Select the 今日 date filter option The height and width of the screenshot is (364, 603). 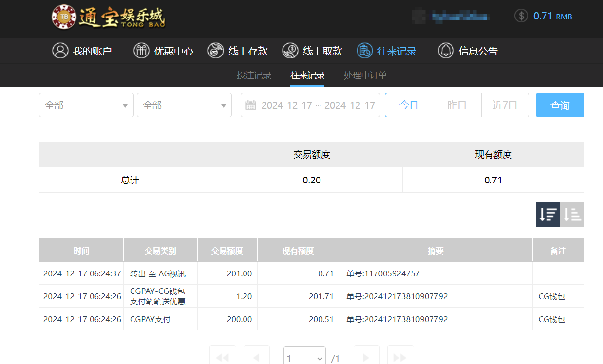[409, 105]
